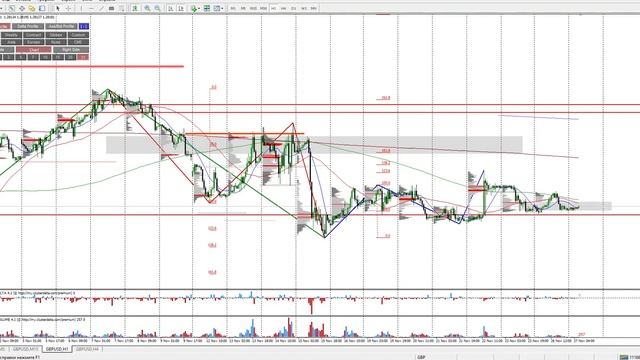Viewport: 640px width, 360px height.
Task: Switch to M1 timeframe
Action: [x=233, y=8]
